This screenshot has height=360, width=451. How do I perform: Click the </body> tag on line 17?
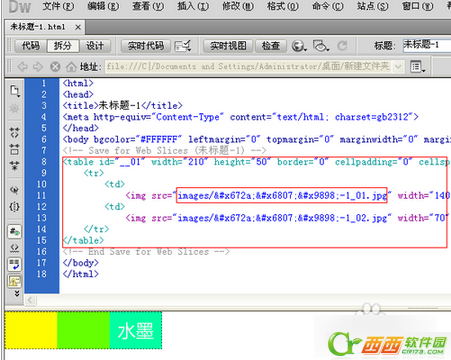pos(81,263)
